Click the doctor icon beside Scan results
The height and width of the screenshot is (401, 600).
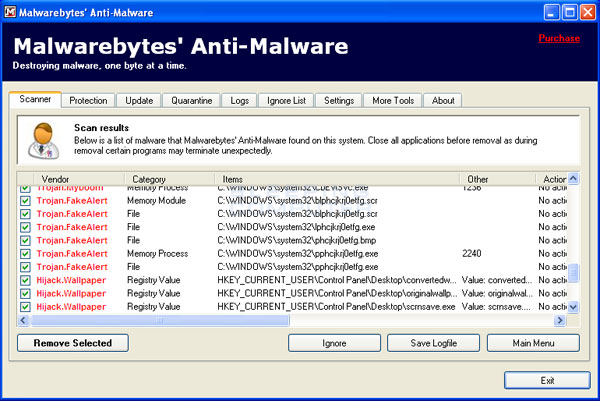click(x=44, y=141)
